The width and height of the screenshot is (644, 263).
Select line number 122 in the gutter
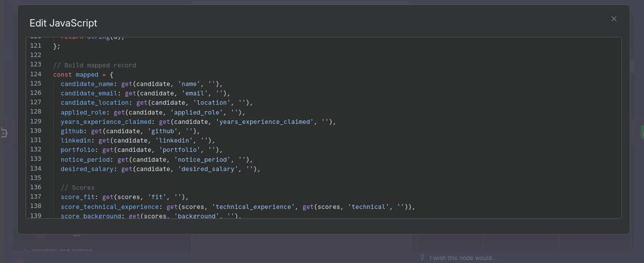click(36, 55)
